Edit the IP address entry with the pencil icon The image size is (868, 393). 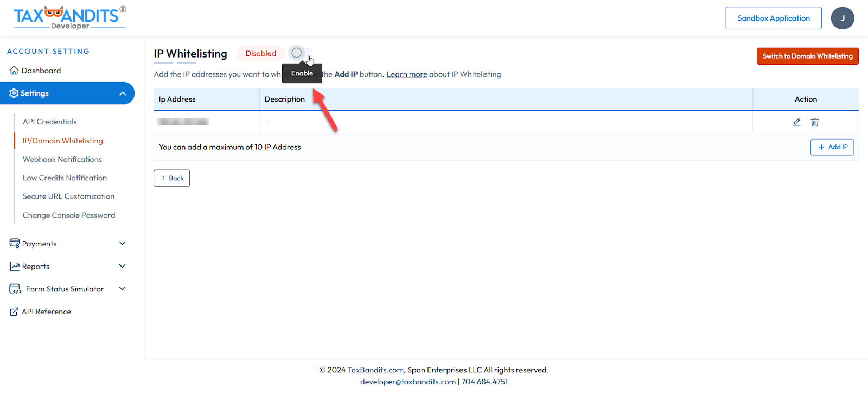pyautogui.click(x=797, y=122)
